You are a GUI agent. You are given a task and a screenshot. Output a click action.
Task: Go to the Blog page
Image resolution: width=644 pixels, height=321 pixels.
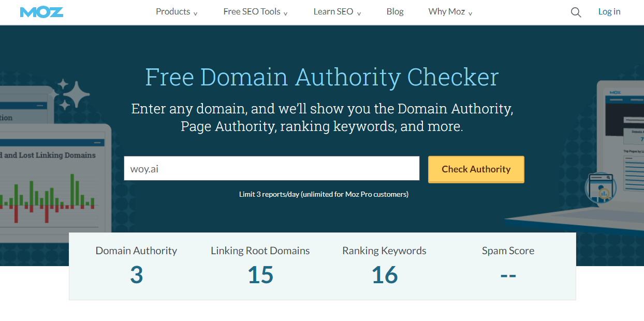[395, 12]
